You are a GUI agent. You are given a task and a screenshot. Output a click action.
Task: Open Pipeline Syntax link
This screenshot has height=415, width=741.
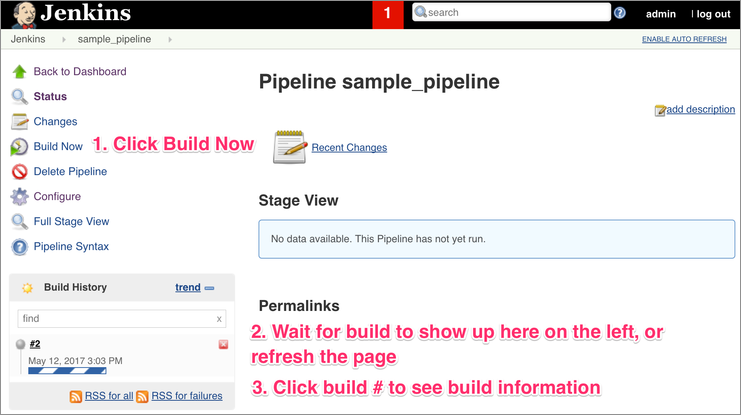tap(71, 247)
